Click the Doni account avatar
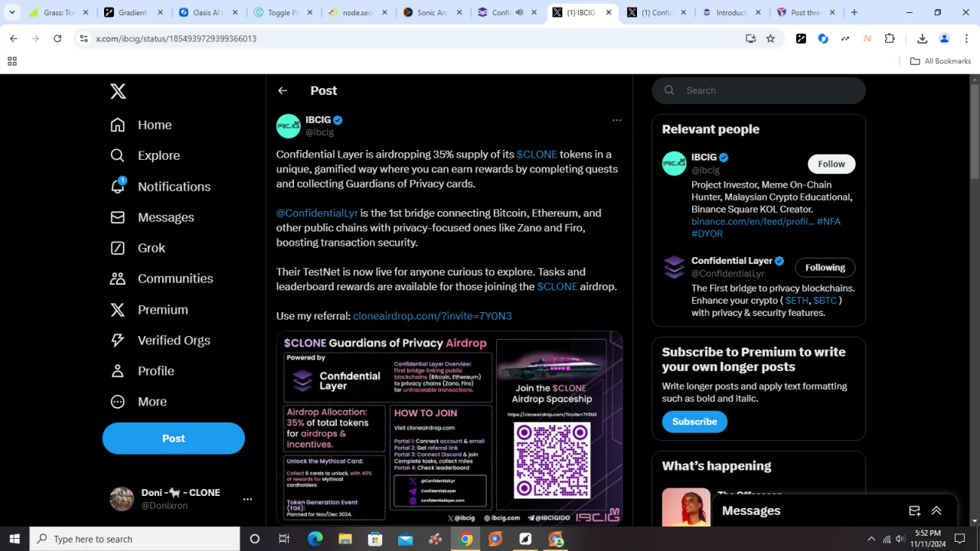 click(122, 499)
